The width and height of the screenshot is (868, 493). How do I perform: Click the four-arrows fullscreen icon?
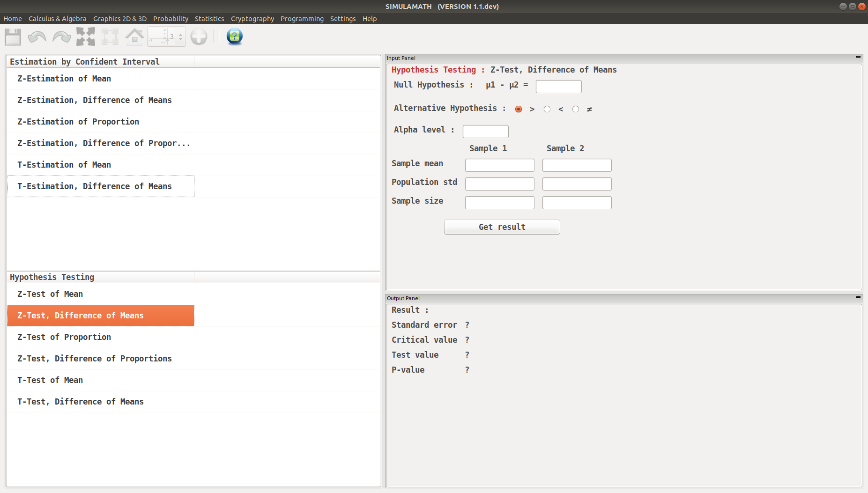point(86,37)
